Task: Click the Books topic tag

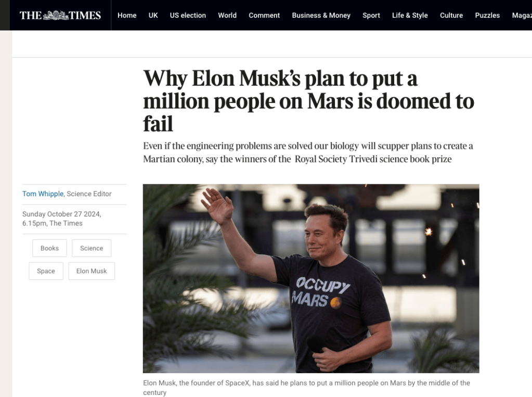Action: tap(49, 248)
